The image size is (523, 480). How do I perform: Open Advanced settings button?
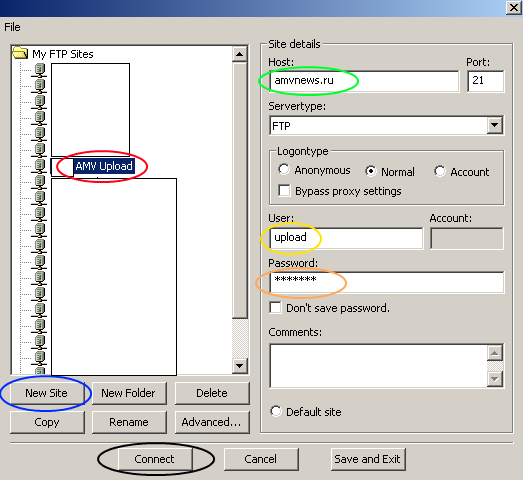[x=211, y=422]
